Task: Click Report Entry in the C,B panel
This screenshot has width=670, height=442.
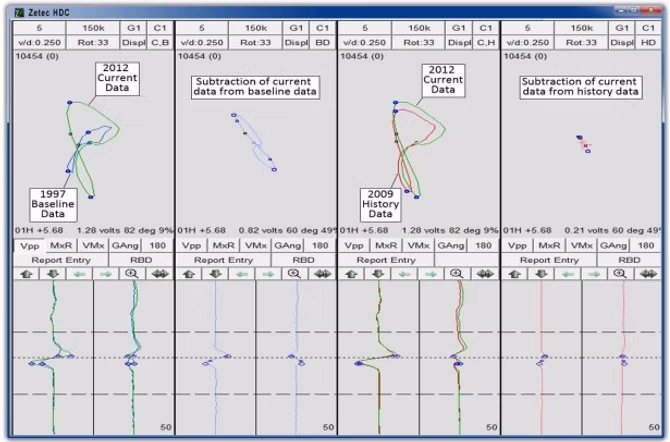Action: click(x=61, y=260)
